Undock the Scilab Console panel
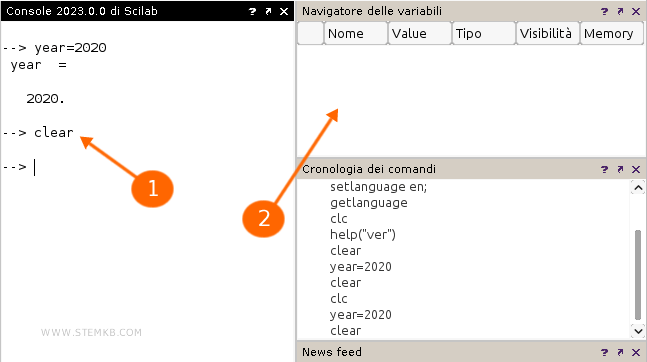Image resolution: width=647 pixels, height=362 pixels. (268, 12)
